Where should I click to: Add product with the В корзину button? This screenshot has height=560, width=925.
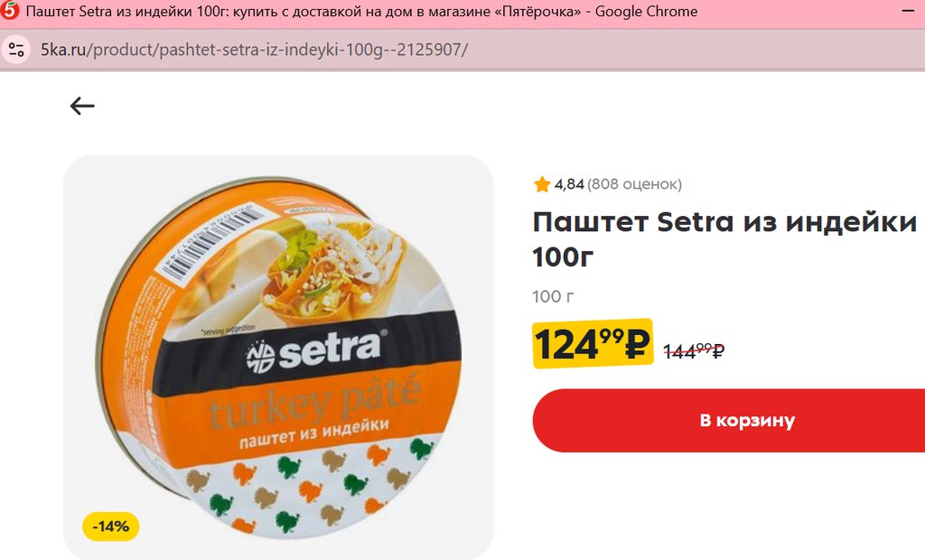[x=729, y=421]
